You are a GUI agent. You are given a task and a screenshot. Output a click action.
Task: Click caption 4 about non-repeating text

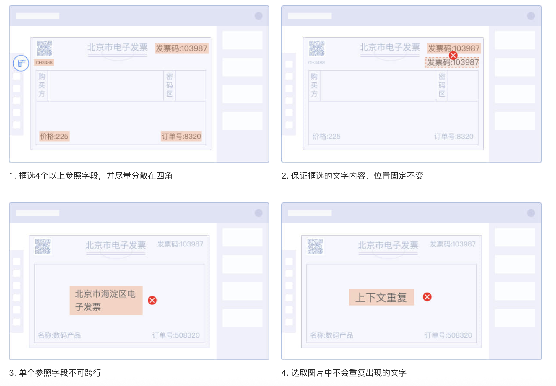click(x=344, y=373)
